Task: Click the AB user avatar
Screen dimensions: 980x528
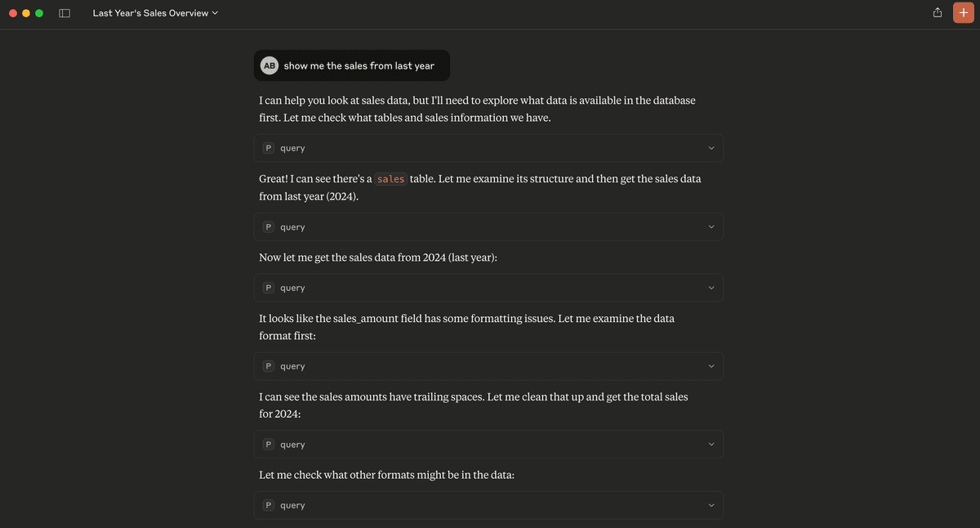Action: coord(269,66)
